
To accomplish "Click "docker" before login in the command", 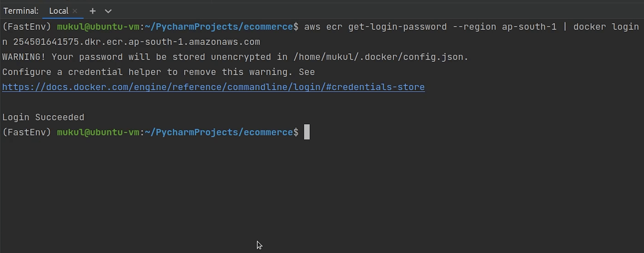I will (590, 27).
